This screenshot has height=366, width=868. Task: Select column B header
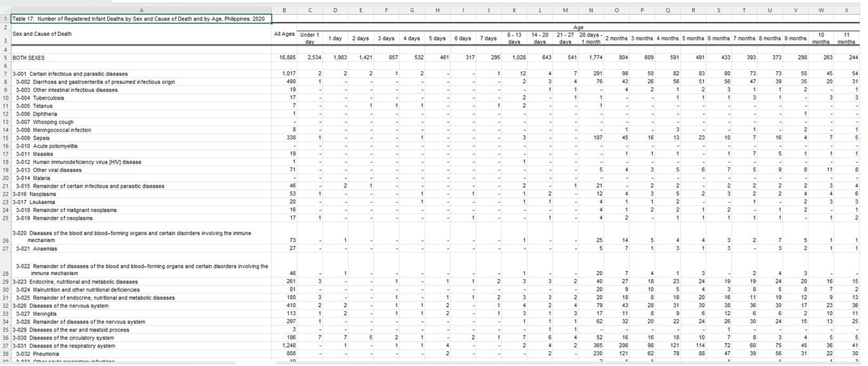pos(284,10)
